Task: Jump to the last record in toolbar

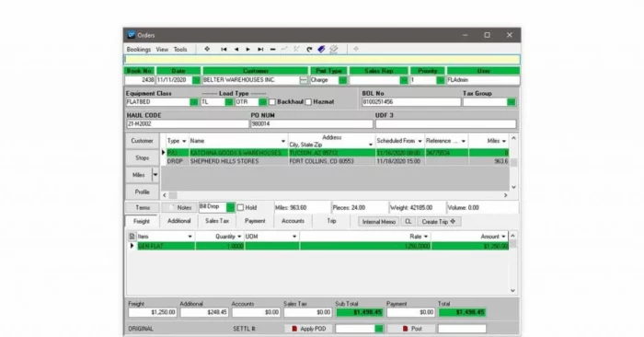Action: click(x=260, y=50)
